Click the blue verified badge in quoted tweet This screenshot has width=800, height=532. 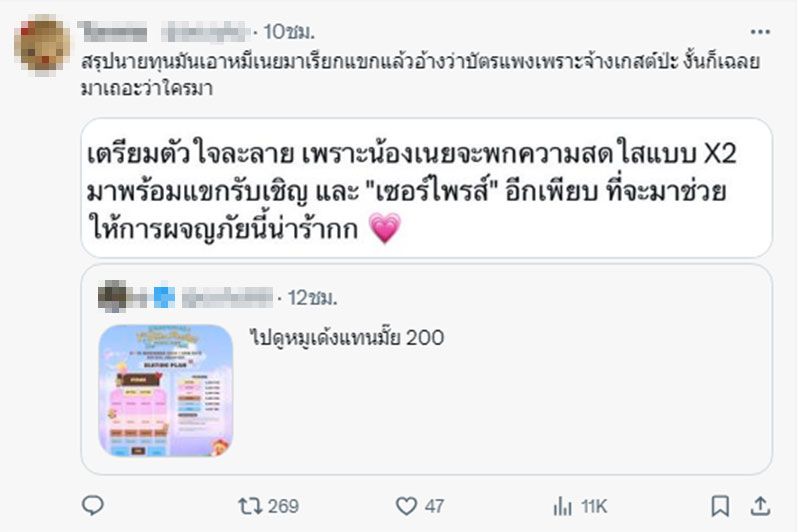[x=164, y=297]
